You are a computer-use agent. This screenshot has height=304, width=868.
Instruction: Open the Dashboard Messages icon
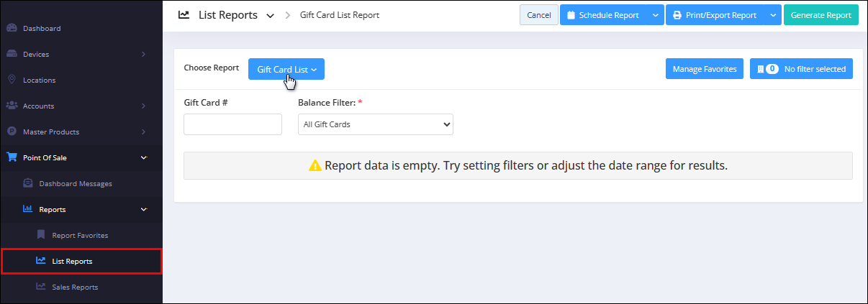pos(27,183)
